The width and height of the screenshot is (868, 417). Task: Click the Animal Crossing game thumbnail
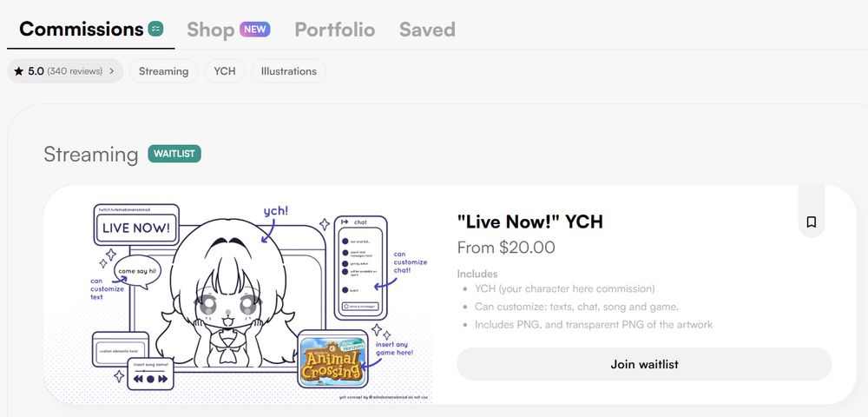tap(332, 359)
